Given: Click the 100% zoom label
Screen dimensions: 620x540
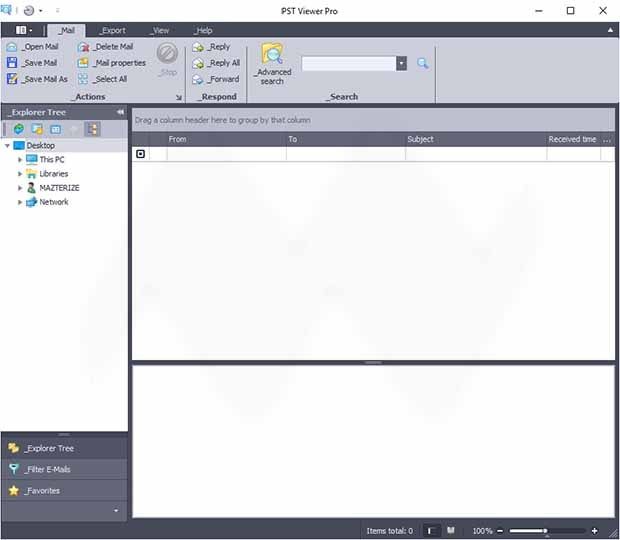Looking at the screenshot, I should (482, 531).
